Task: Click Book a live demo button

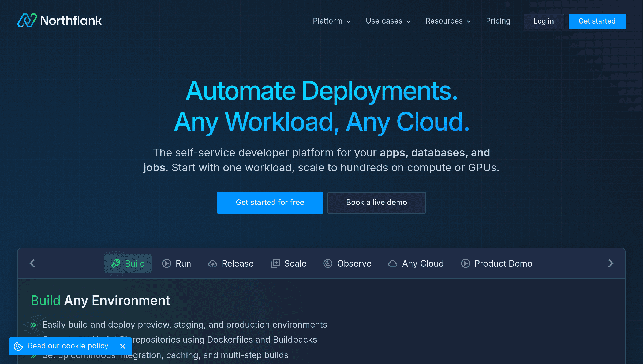Action: 376,203
